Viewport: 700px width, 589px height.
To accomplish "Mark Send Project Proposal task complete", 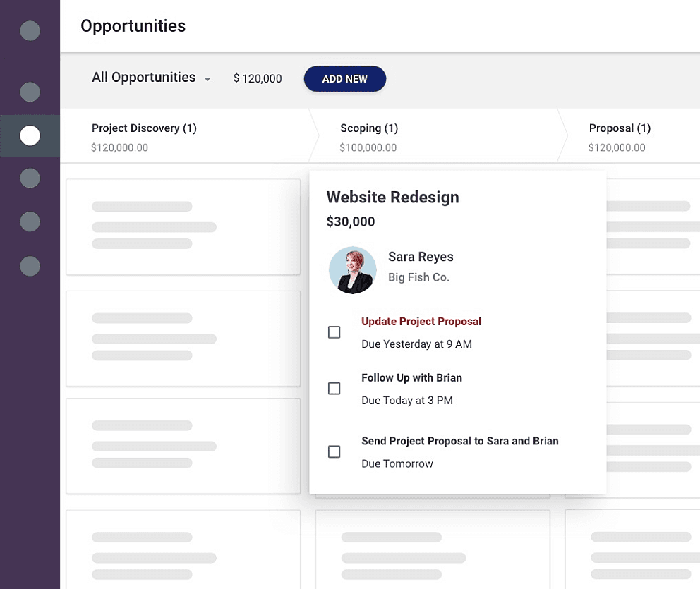I will pos(334,451).
